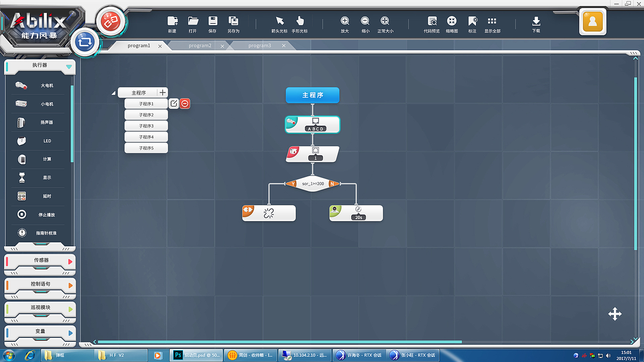
Task: Click the 打开 open folder icon
Action: 193,21
